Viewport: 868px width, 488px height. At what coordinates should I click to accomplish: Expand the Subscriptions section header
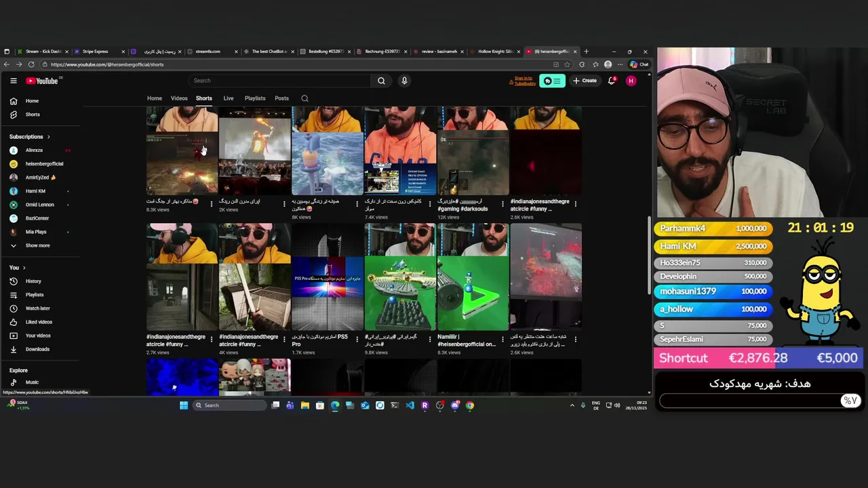click(29, 137)
